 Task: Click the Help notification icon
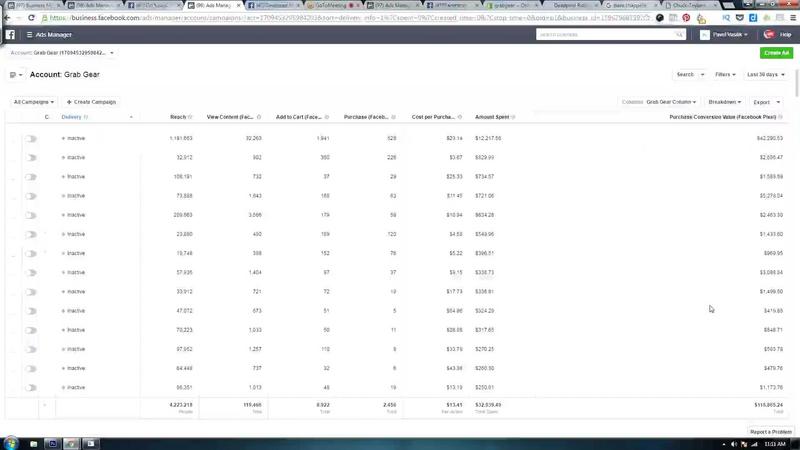(769, 35)
